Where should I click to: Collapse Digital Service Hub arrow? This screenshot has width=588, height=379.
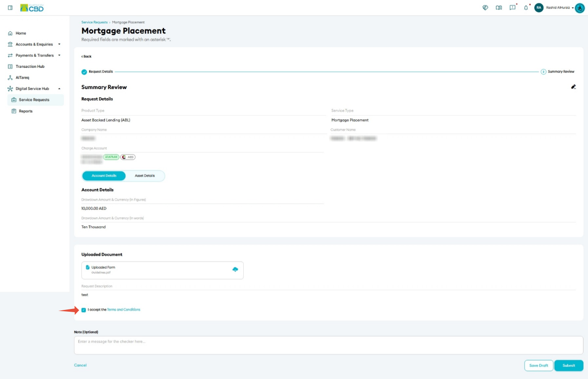pyautogui.click(x=59, y=89)
